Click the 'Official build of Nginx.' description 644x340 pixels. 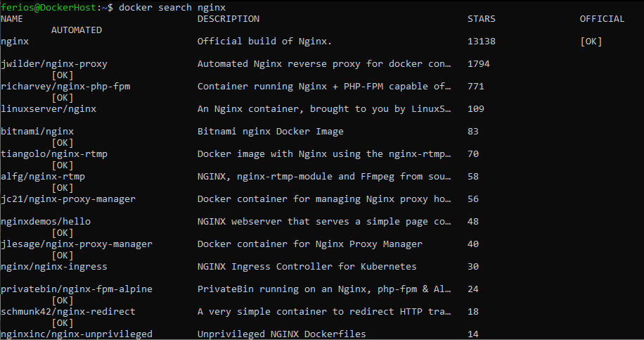pos(264,42)
